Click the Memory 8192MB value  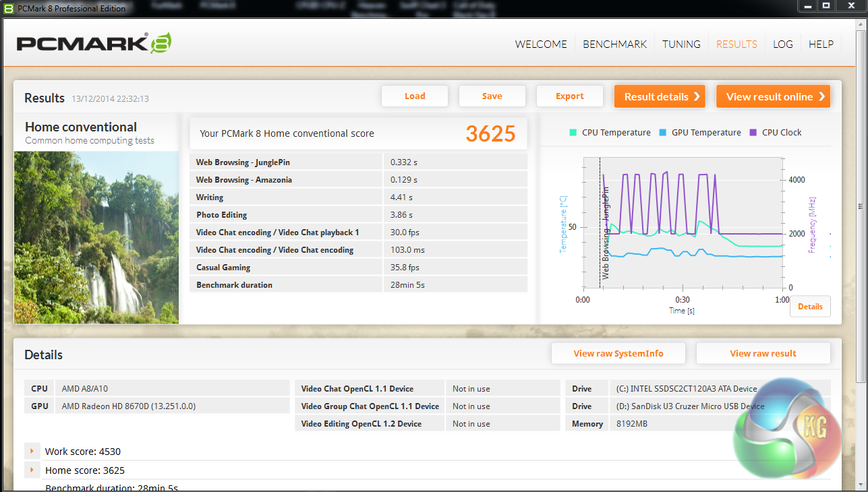(632, 424)
